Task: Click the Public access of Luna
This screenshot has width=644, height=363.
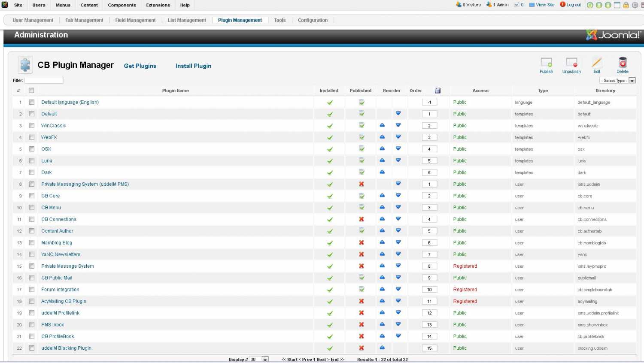Action: 460,161
